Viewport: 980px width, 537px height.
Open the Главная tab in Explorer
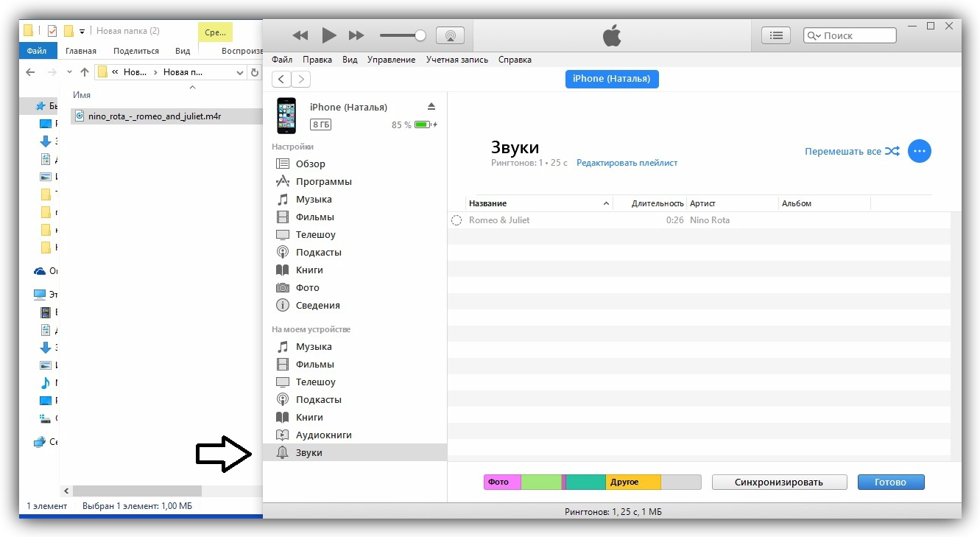tap(81, 51)
